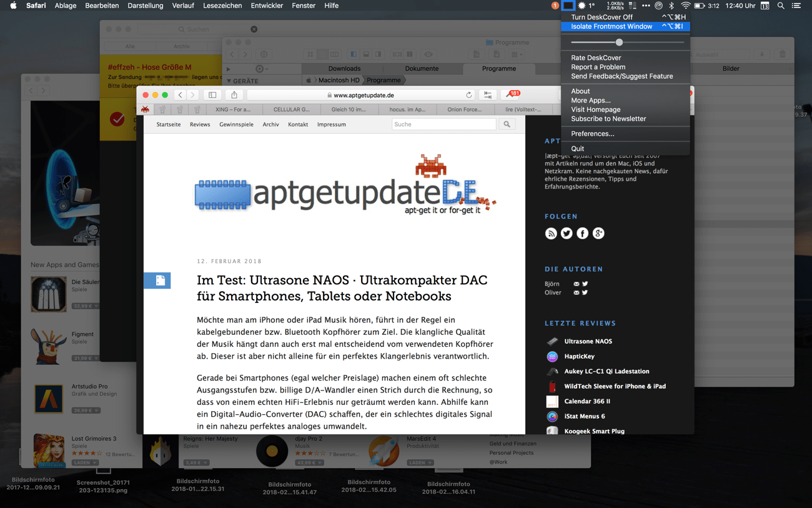Viewport: 812px width, 508px height.
Task: Go back in Safari toolbar
Action: tap(180, 95)
